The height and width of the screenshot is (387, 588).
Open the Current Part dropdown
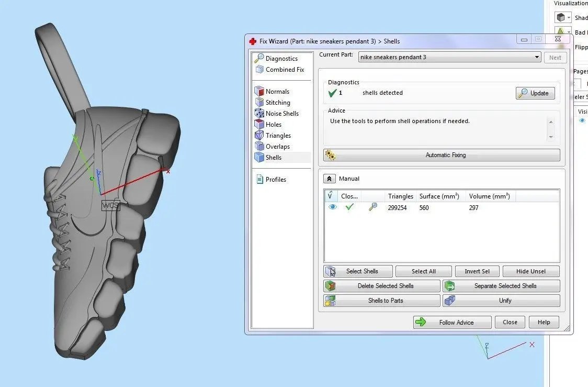click(x=449, y=57)
